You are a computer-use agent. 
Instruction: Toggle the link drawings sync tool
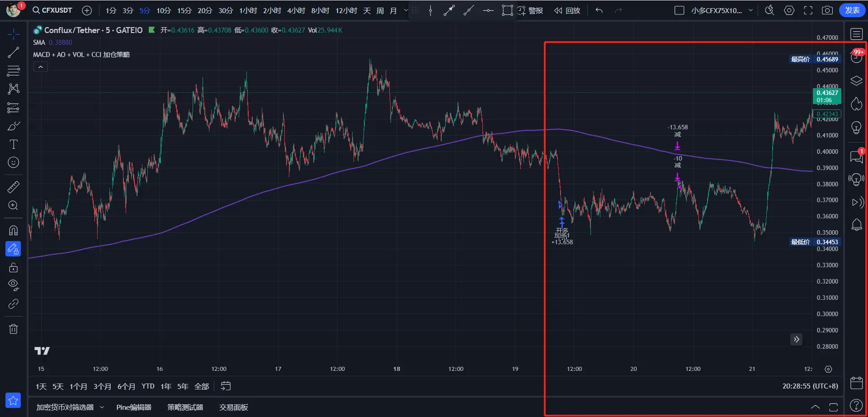coord(14,304)
